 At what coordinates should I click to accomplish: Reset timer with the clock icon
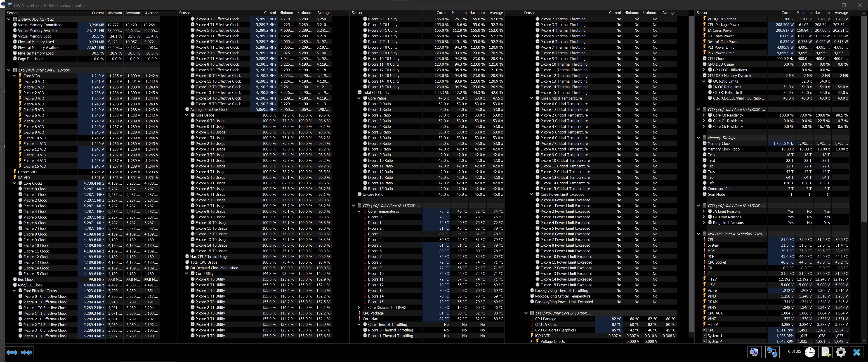(810, 352)
